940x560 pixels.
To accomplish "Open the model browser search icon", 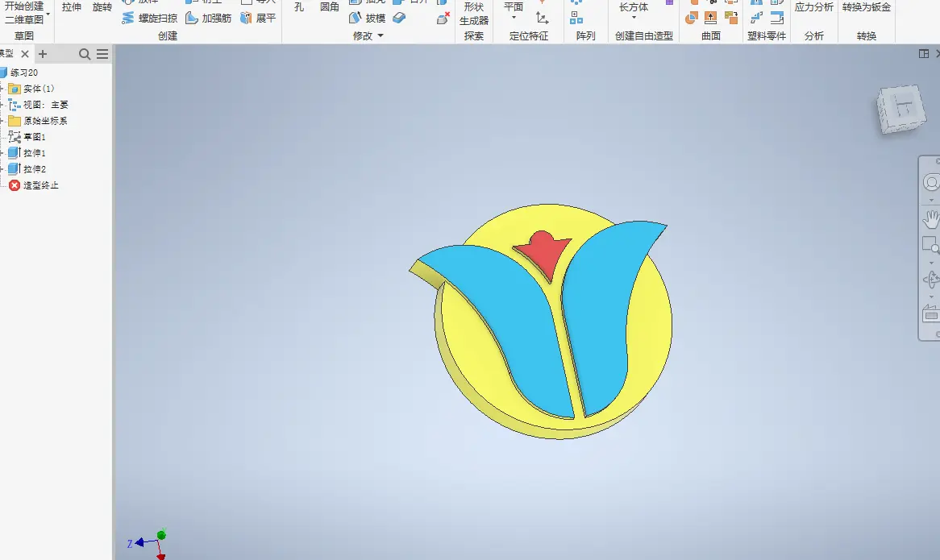I will point(85,54).
